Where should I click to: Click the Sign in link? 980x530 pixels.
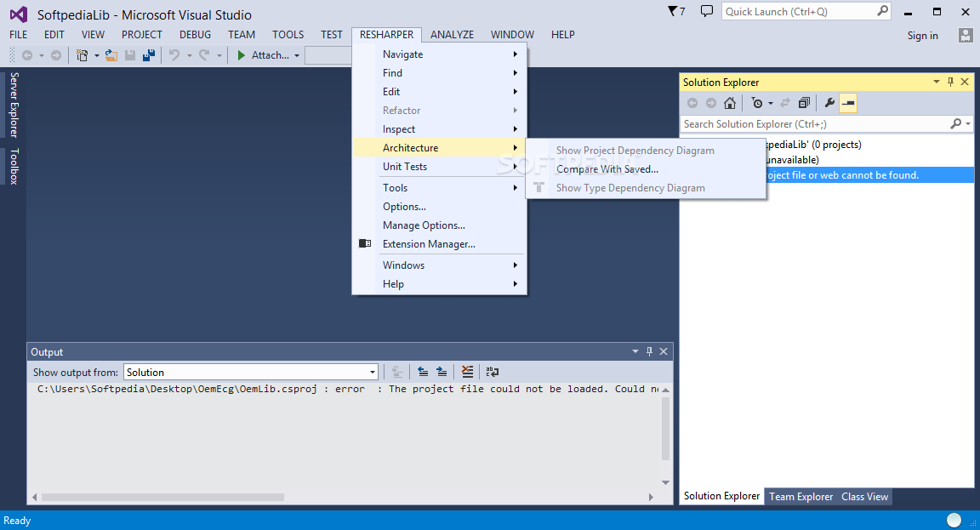tap(922, 36)
